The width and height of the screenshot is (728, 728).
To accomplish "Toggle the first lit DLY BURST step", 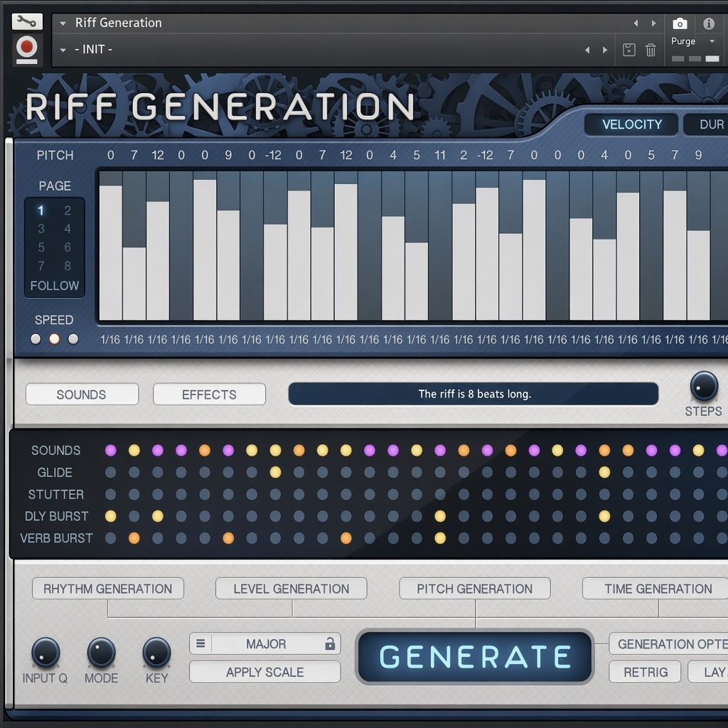I will point(110,516).
